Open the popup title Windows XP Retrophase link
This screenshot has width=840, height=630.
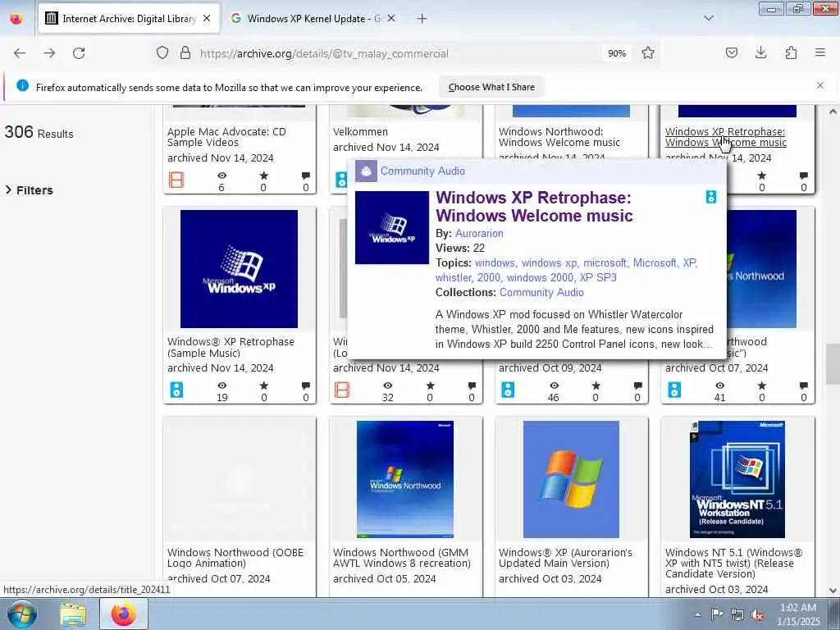[x=534, y=206]
